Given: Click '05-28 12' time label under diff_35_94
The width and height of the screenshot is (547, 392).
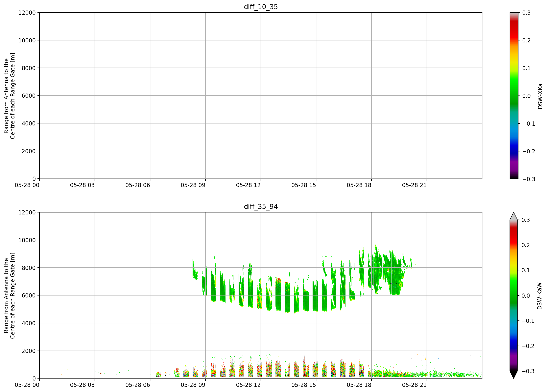Looking at the screenshot, I should [249, 385].
